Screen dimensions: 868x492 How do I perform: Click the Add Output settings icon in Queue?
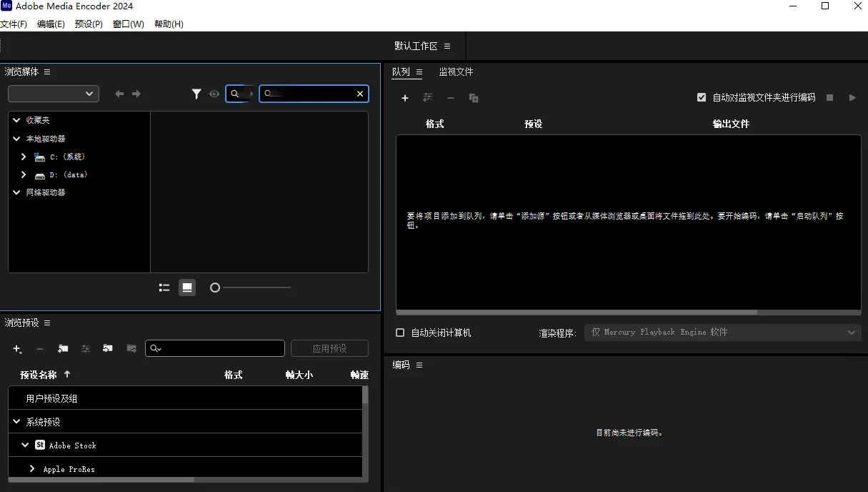click(428, 98)
